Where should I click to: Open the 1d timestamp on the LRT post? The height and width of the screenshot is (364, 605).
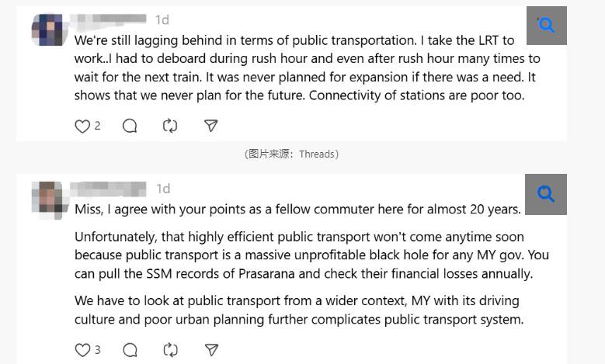click(162, 19)
